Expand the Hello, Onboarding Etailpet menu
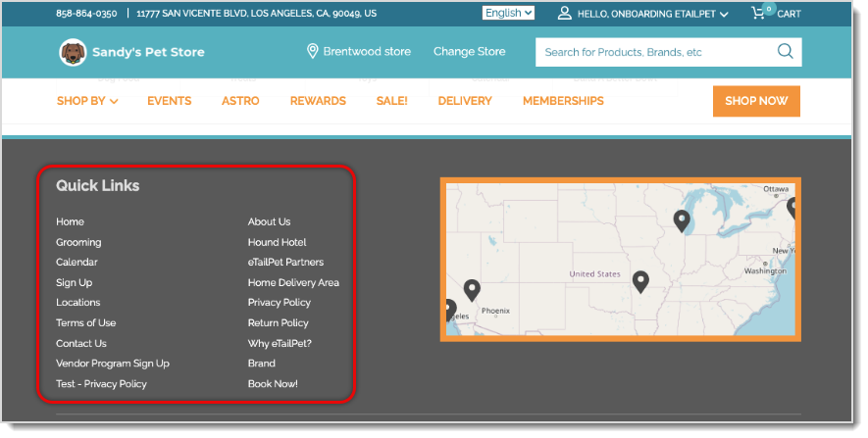 pyautogui.click(x=652, y=14)
